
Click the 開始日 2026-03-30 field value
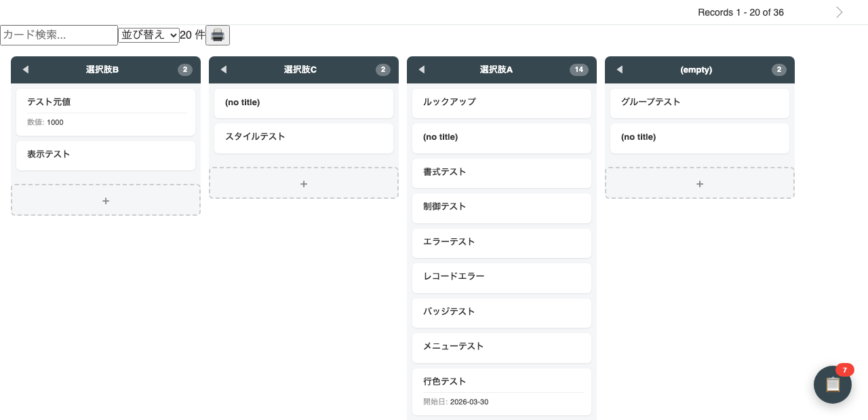pos(469,402)
